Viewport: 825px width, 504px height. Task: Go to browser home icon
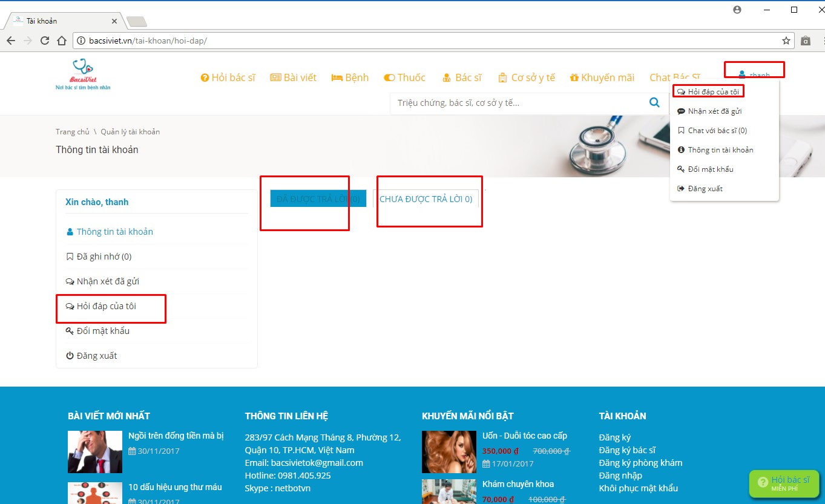[x=62, y=41]
